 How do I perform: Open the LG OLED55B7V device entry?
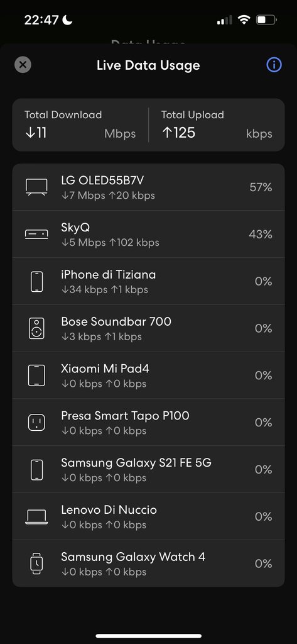[x=148, y=187]
